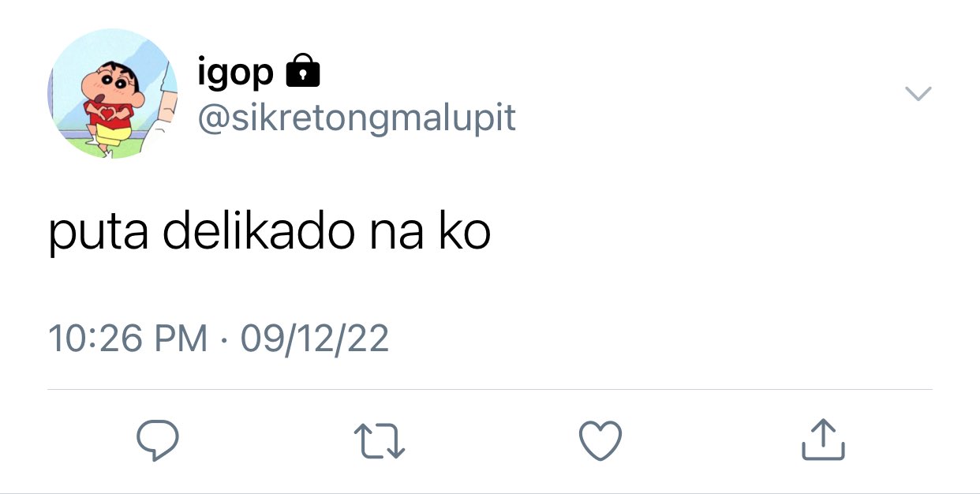Click the 10:26 PM timestamp

click(x=128, y=339)
